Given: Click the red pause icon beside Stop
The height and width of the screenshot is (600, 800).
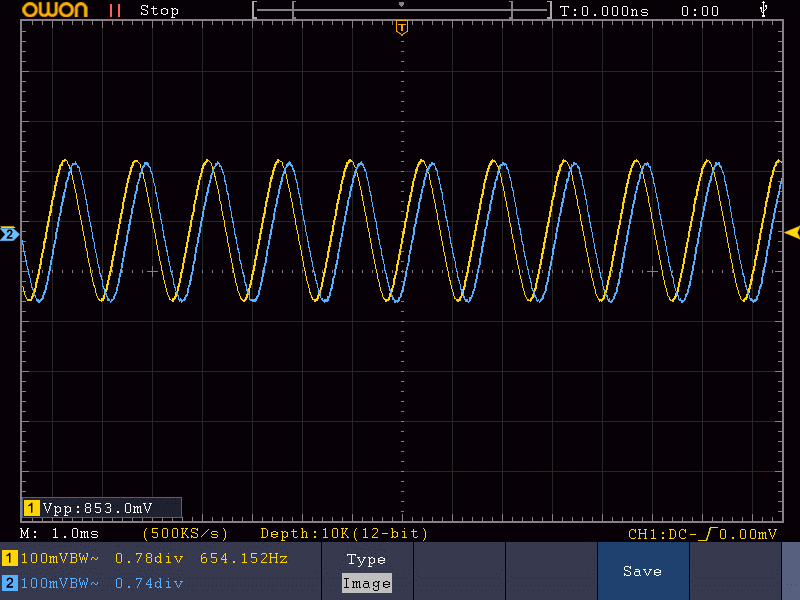Looking at the screenshot, I should tap(116, 10).
